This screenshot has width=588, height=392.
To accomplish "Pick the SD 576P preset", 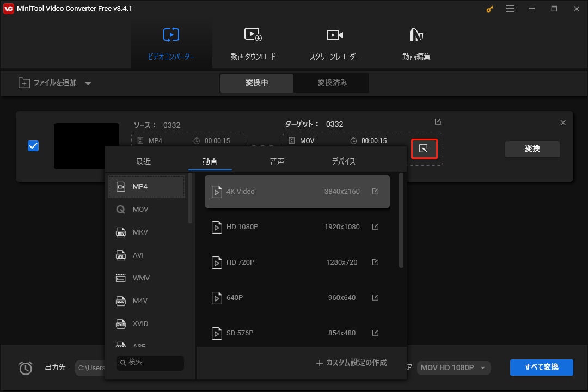I will tap(297, 333).
